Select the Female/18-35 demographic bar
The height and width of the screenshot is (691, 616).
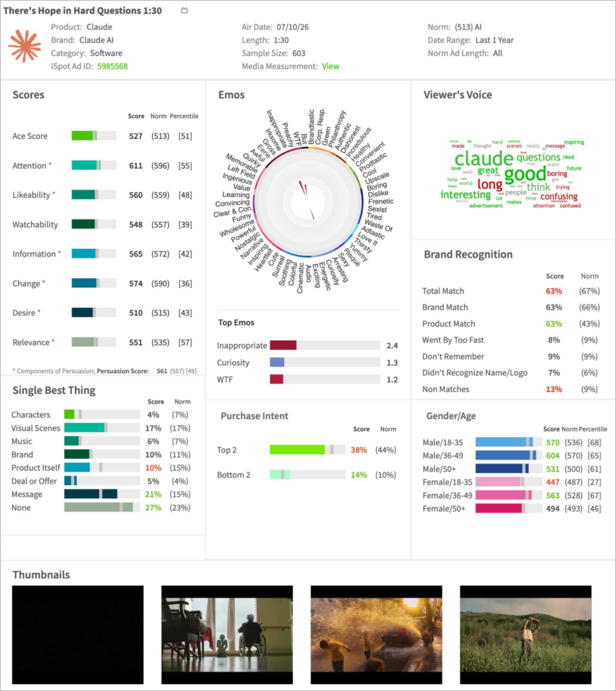509,482
